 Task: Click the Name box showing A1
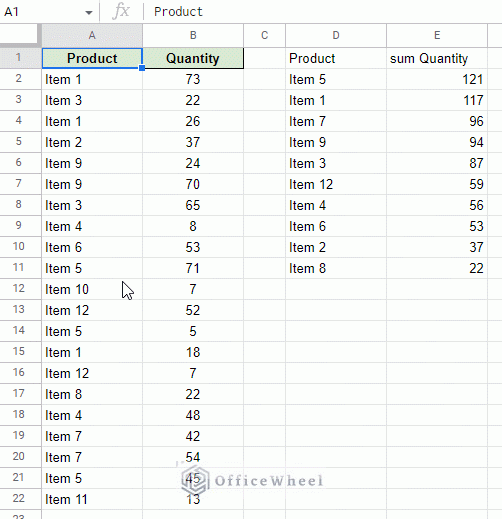pos(47,12)
